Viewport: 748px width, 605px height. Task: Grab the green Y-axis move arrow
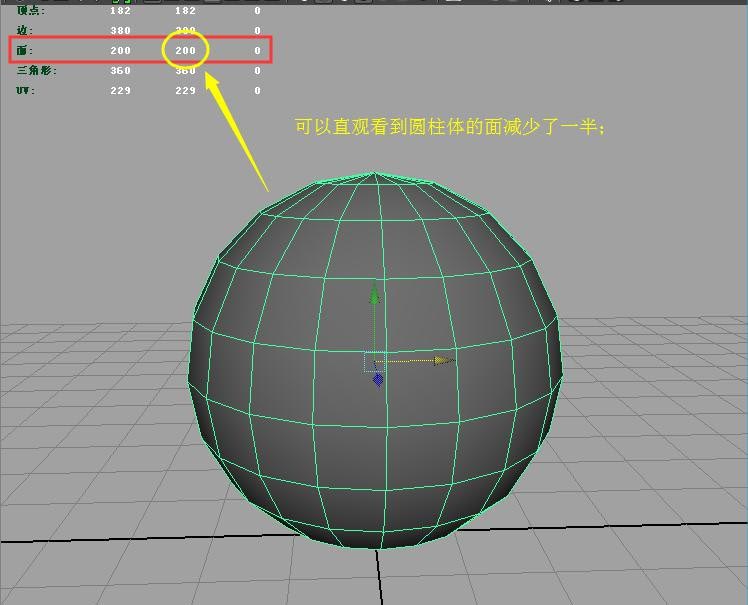click(374, 293)
